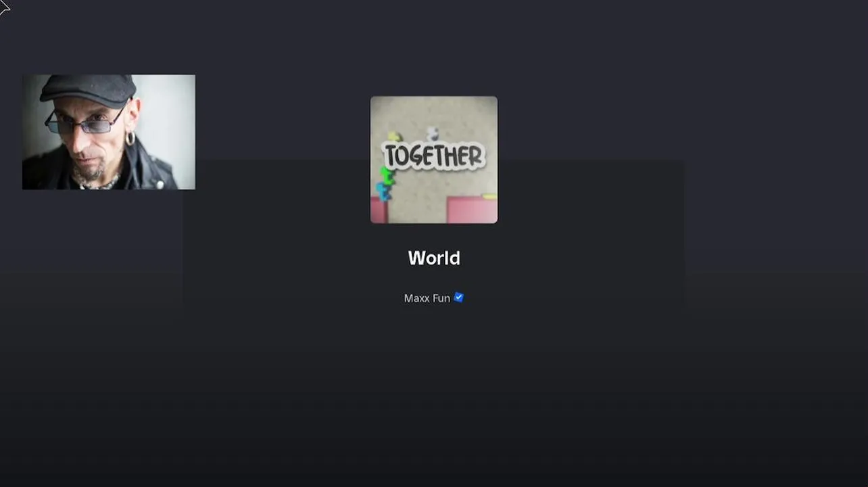Click the blue verified badge icon
The width and height of the screenshot is (868, 487).
(x=459, y=298)
